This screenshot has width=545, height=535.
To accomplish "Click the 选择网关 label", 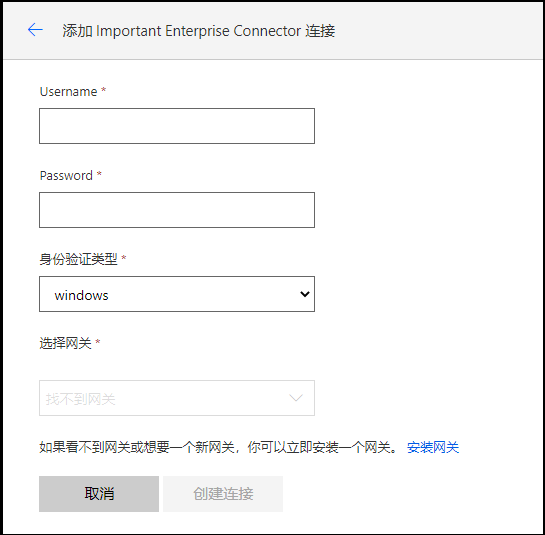I will point(65,343).
